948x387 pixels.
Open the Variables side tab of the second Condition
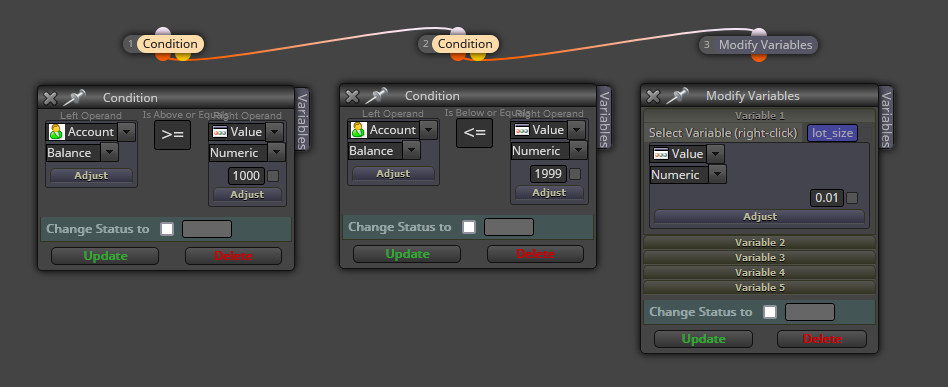[605, 118]
